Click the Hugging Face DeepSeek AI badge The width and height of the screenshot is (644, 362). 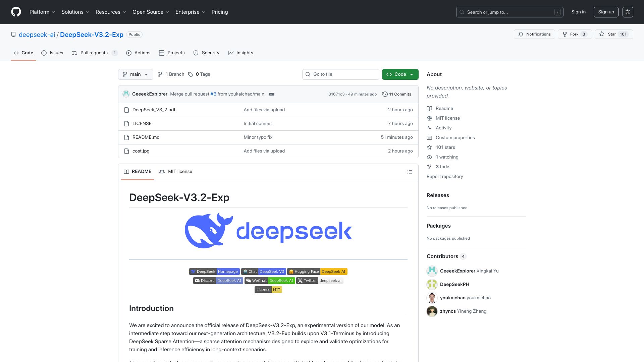317,271
